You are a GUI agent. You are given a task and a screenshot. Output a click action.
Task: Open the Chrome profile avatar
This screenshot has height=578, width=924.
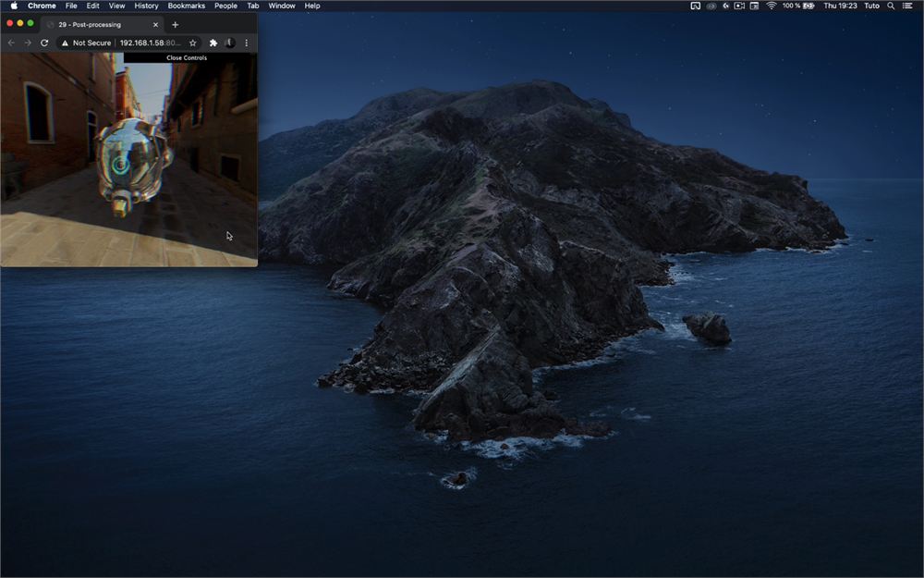point(230,43)
